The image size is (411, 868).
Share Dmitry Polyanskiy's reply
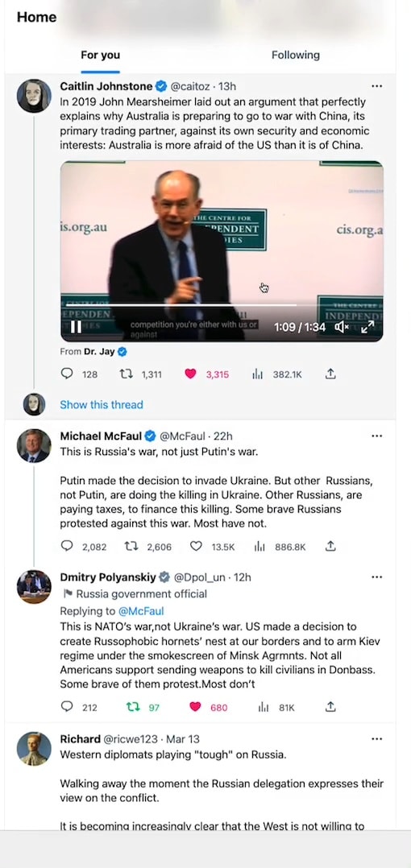[330, 707]
